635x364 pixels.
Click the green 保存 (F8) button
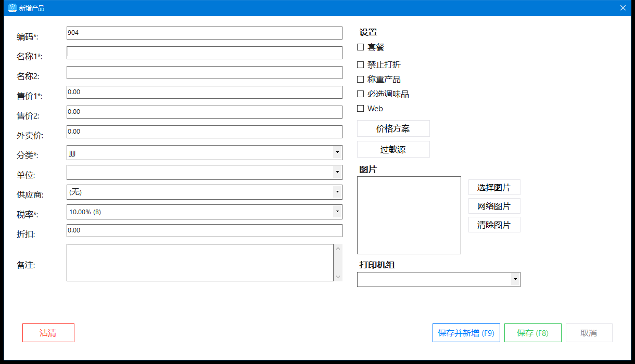(x=533, y=333)
